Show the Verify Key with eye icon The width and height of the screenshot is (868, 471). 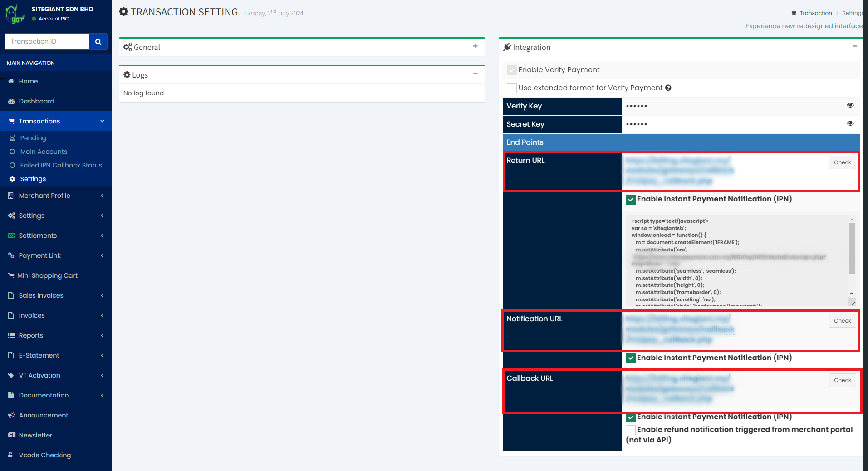850,105
